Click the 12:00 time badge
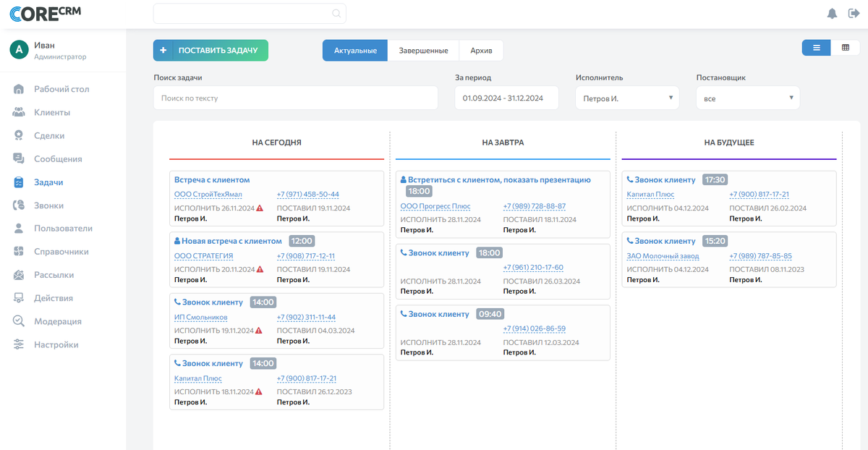The width and height of the screenshot is (868, 450). [x=302, y=240]
